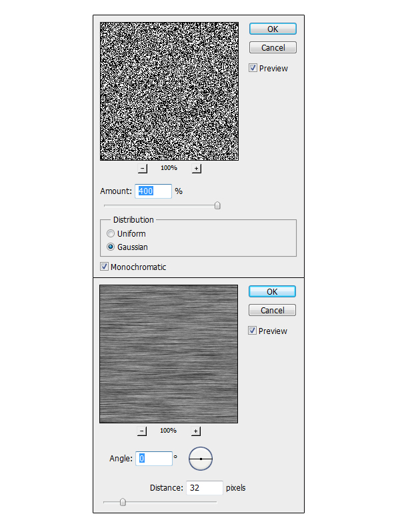The height and width of the screenshot is (532, 400).
Task: Toggle Preview in the Add Noise dialog
Action: (x=253, y=68)
